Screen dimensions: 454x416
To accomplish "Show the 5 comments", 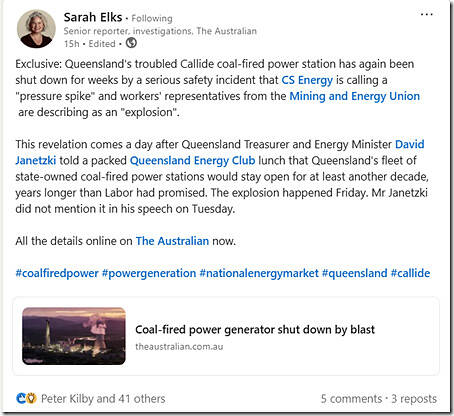I will click(x=351, y=398).
